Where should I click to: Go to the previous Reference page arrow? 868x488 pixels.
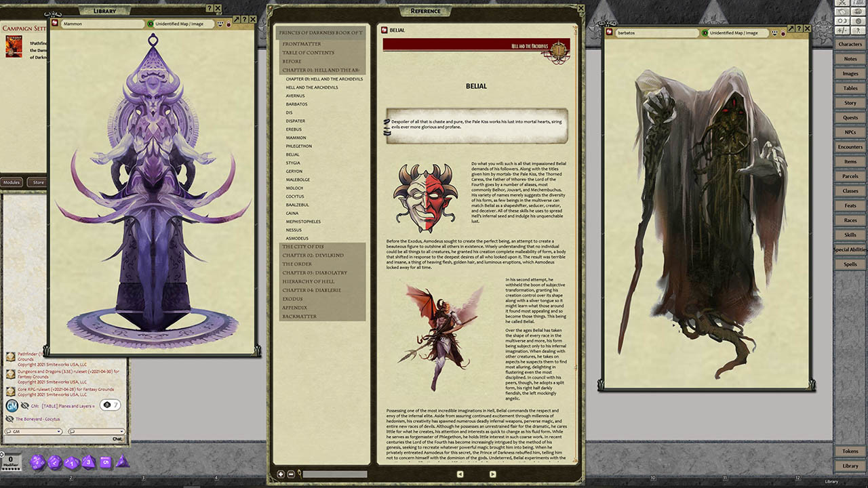(x=460, y=474)
